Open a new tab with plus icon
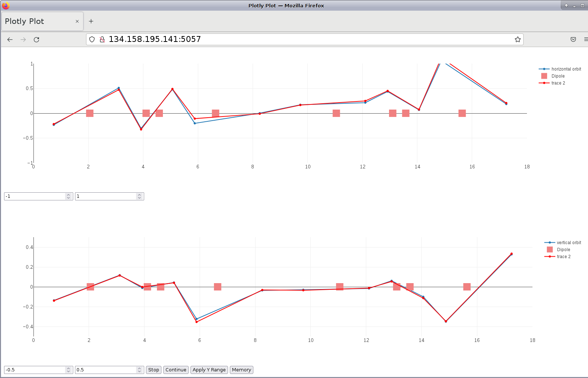The height and width of the screenshot is (378, 588). [91, 21]
